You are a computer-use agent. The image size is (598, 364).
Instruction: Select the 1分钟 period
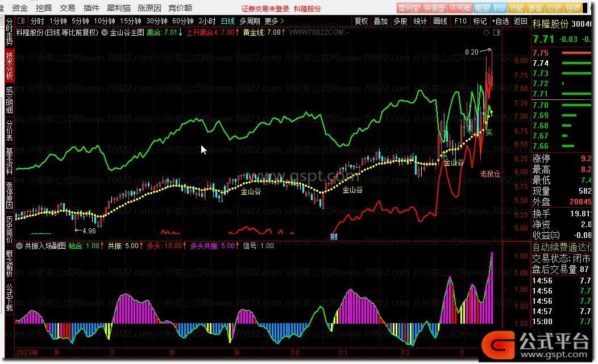click(58, 21)
